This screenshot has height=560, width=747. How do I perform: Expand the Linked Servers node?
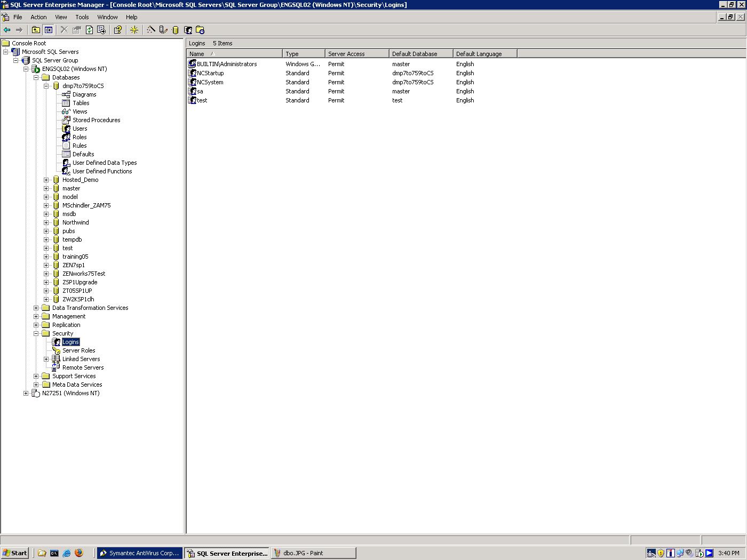(x=46, y=359)
